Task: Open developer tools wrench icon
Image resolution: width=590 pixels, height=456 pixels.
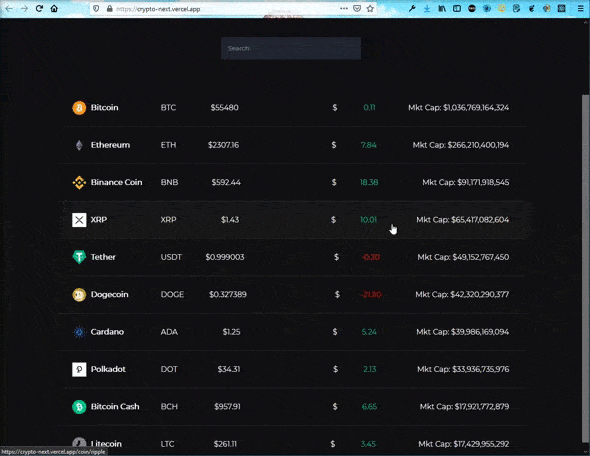Action: point(412,8)
